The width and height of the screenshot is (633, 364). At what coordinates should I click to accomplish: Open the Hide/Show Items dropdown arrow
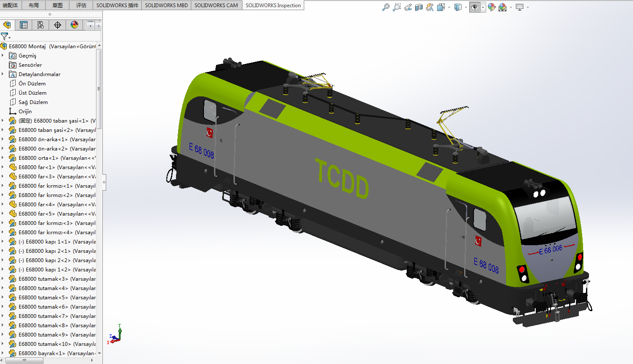click(483, 7)
